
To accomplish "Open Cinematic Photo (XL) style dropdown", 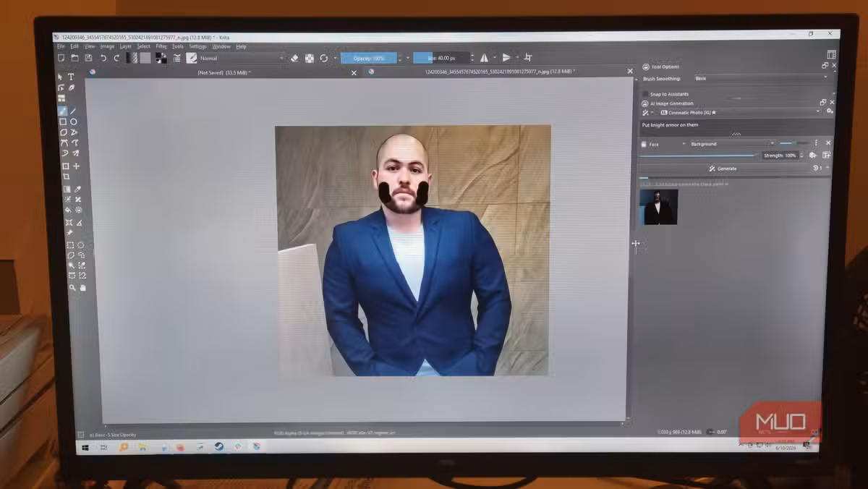I will pyautogui.click(x=740, y=112).
